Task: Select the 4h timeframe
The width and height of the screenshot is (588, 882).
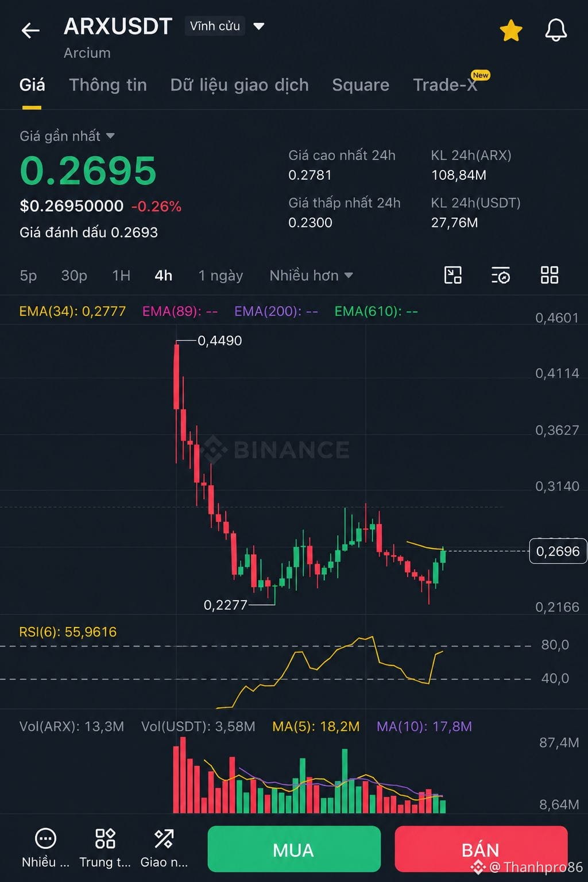Action: pos(164,276)
